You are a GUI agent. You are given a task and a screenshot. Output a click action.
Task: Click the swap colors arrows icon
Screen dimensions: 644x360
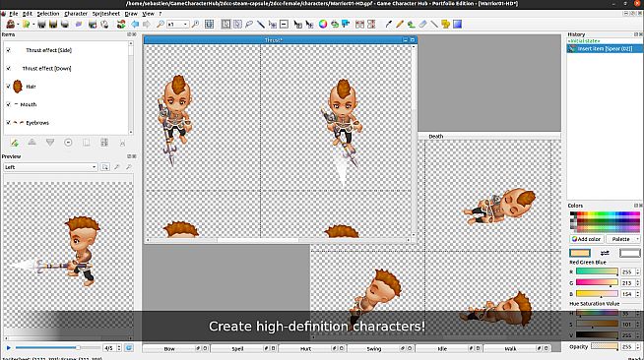605,253
